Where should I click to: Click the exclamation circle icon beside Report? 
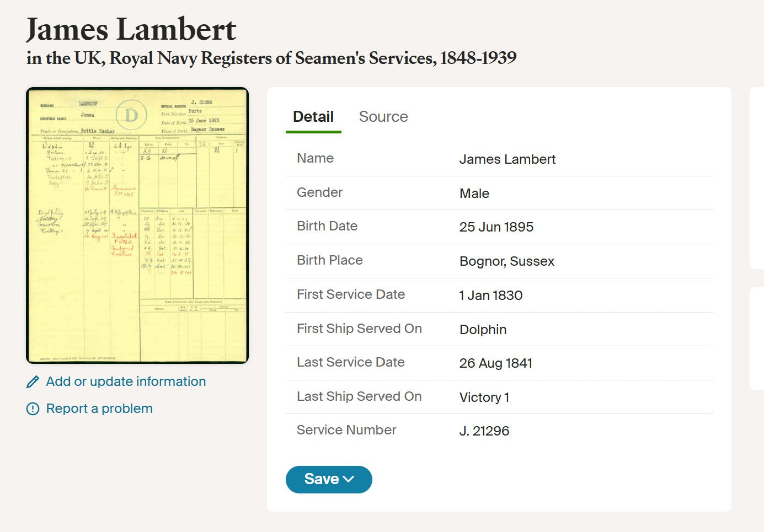[x=33, y=409]
